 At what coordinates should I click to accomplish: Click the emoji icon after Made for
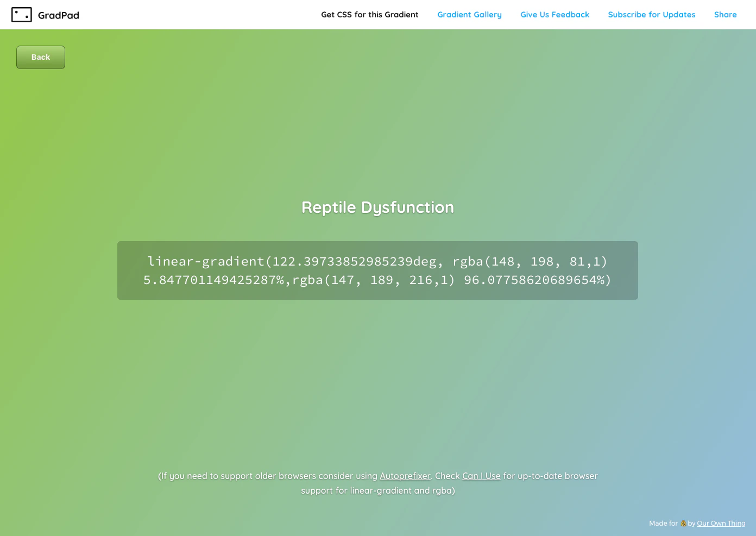(x=683, y=524)
